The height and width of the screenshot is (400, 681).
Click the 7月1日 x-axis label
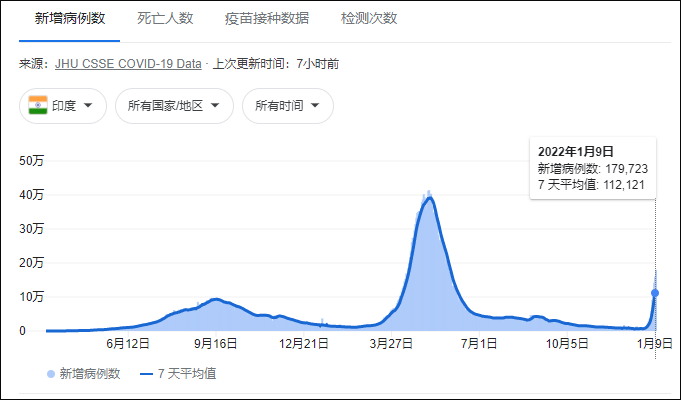pos(479,344)
